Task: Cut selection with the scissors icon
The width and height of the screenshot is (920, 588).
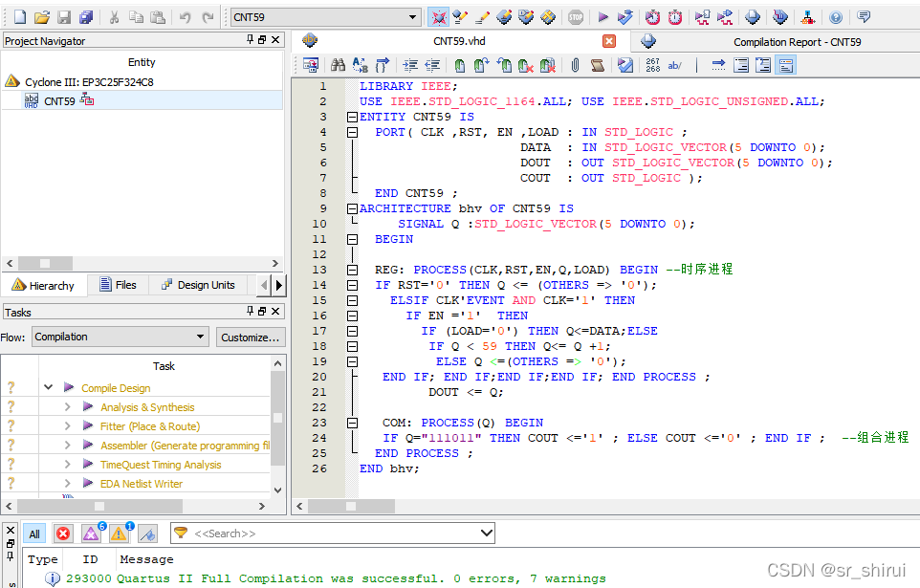Action: tap(114, 17)
